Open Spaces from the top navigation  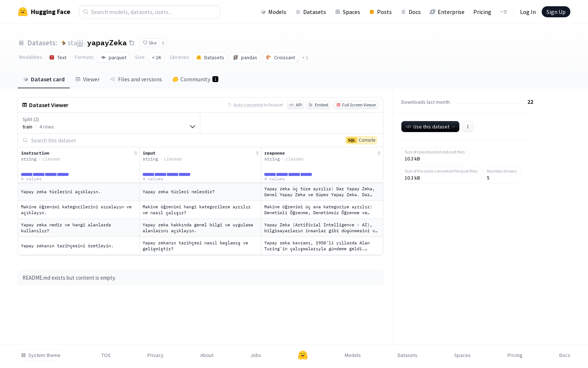[x=347, y=12]
